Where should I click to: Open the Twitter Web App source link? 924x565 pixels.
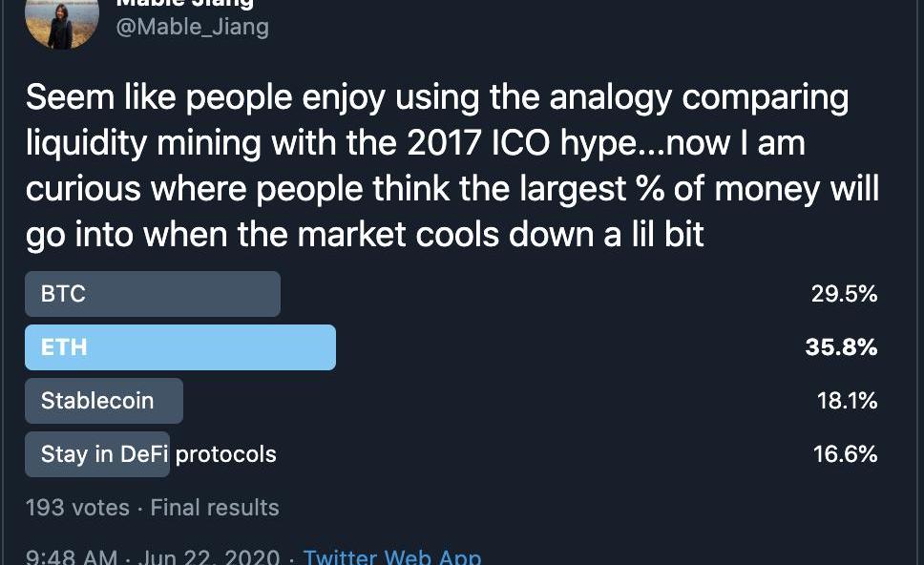(391, 556)
